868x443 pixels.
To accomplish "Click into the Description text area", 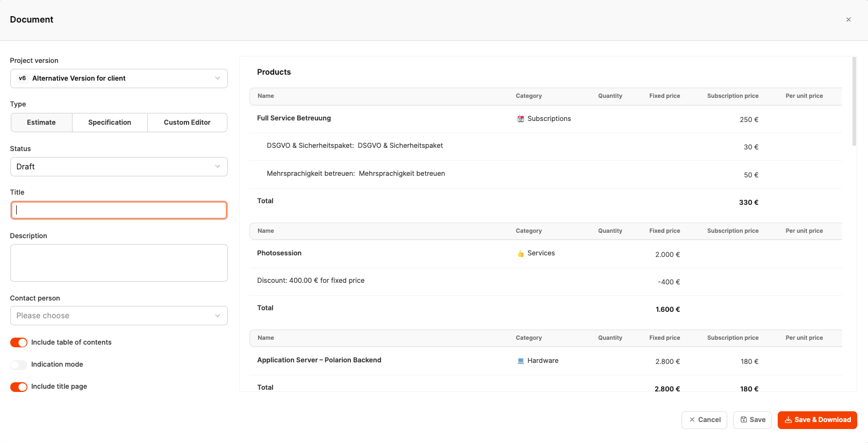I will point(119,263).
